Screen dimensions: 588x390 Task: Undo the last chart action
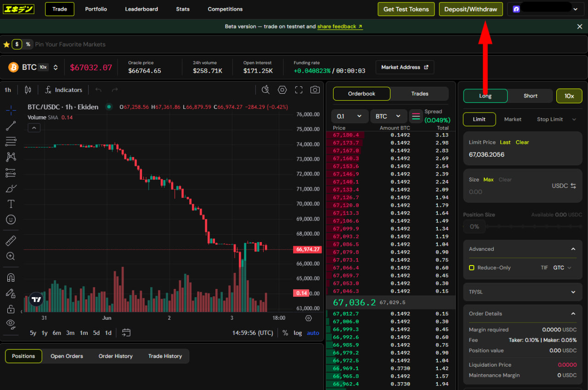tap(98, 90)
